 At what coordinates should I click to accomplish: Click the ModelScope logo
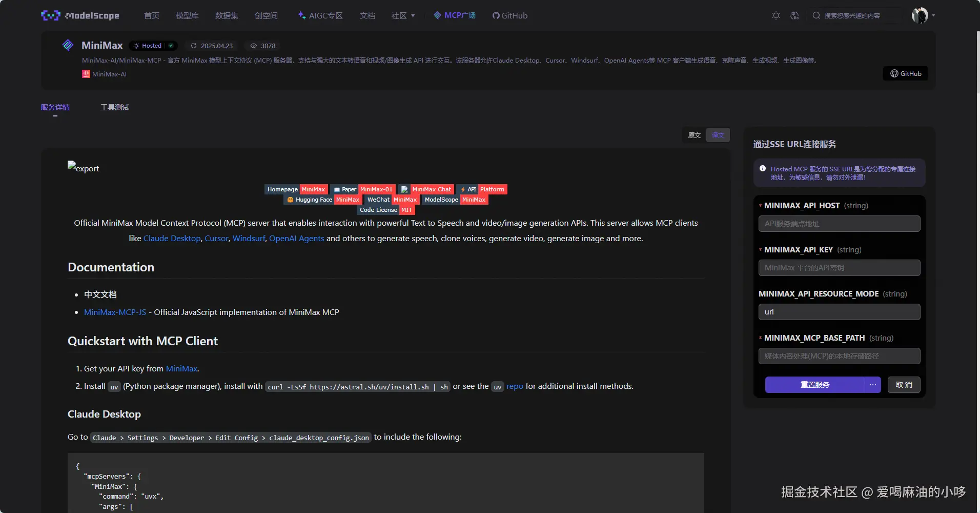click(x=80, y=15)
